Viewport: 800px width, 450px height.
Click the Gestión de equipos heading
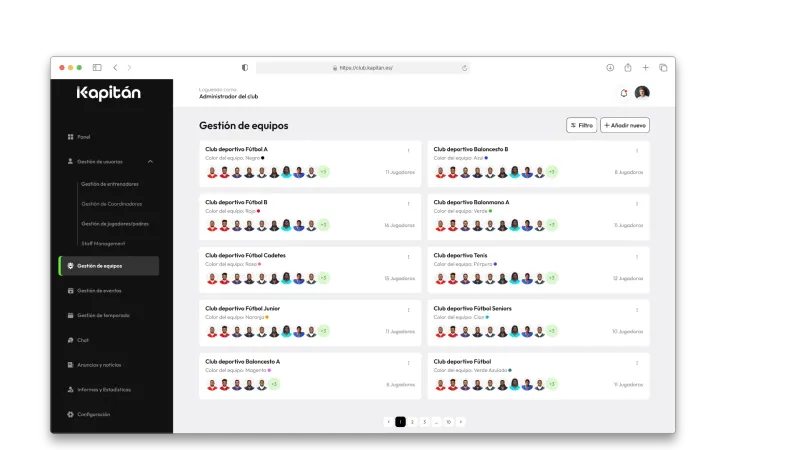[243, 126]
